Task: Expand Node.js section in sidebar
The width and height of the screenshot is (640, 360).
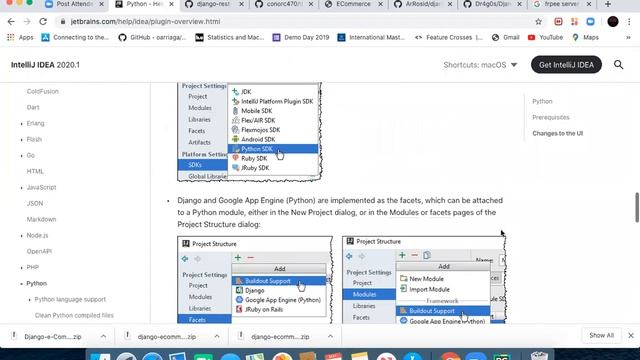Action: coord(22,236)
